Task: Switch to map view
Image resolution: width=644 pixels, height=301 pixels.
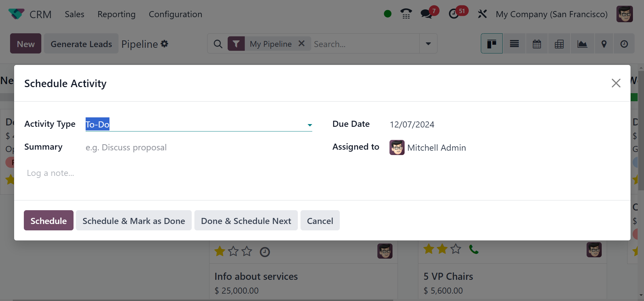Action: [604, 44]
